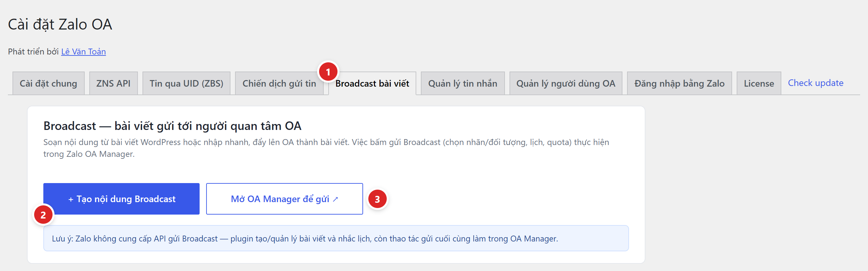Click the Soạn nội dung description paragraph

[x=326, y=148]
